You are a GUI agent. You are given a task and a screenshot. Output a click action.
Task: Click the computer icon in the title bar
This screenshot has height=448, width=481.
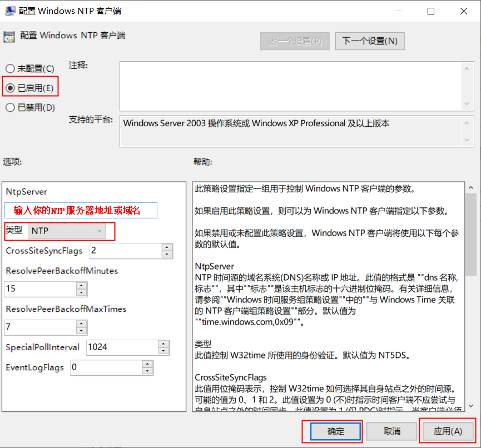pos(11,10)
